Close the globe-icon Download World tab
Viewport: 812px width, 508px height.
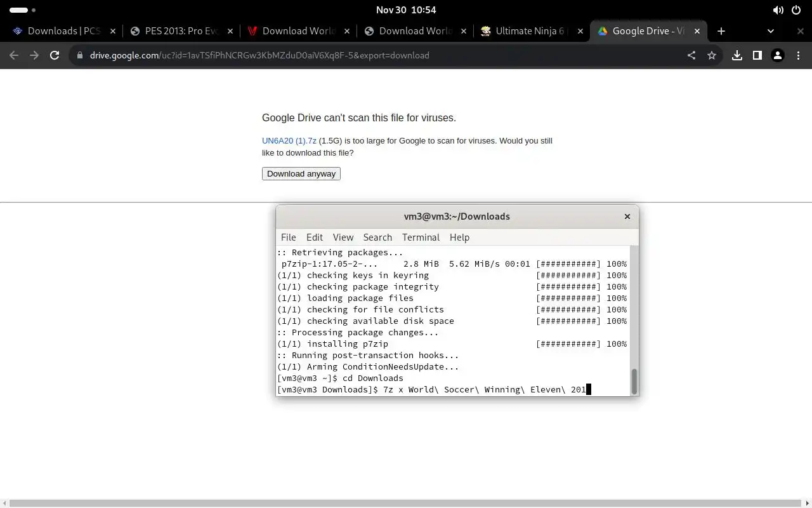[x=464, y=30]
